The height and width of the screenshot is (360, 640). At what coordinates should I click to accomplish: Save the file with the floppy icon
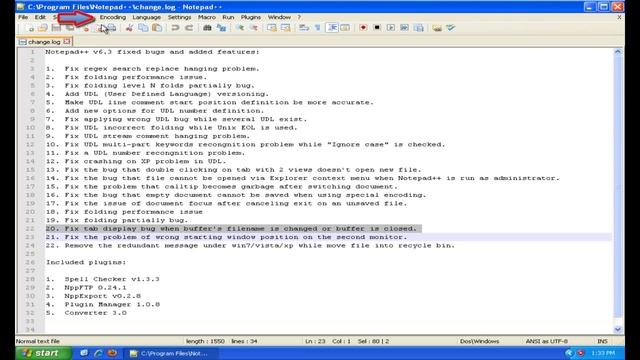56,28
